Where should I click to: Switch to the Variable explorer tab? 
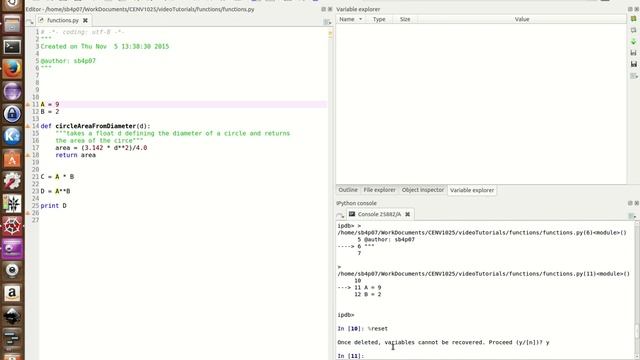coord(472,190)
